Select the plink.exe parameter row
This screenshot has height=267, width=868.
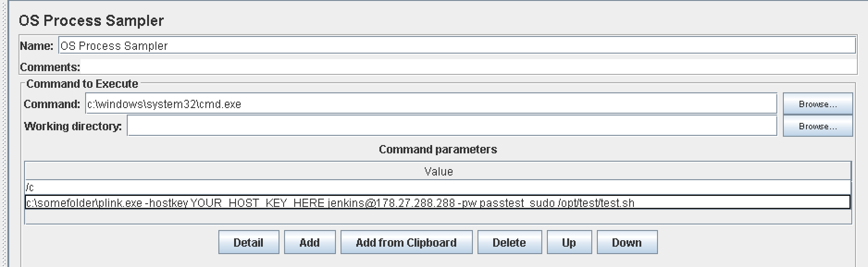(x=438, y=202)
